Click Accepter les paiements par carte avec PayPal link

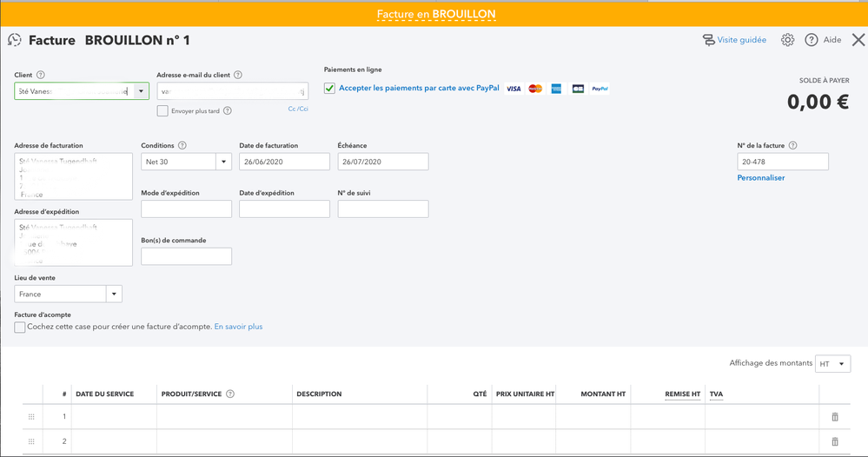[419, 88]
